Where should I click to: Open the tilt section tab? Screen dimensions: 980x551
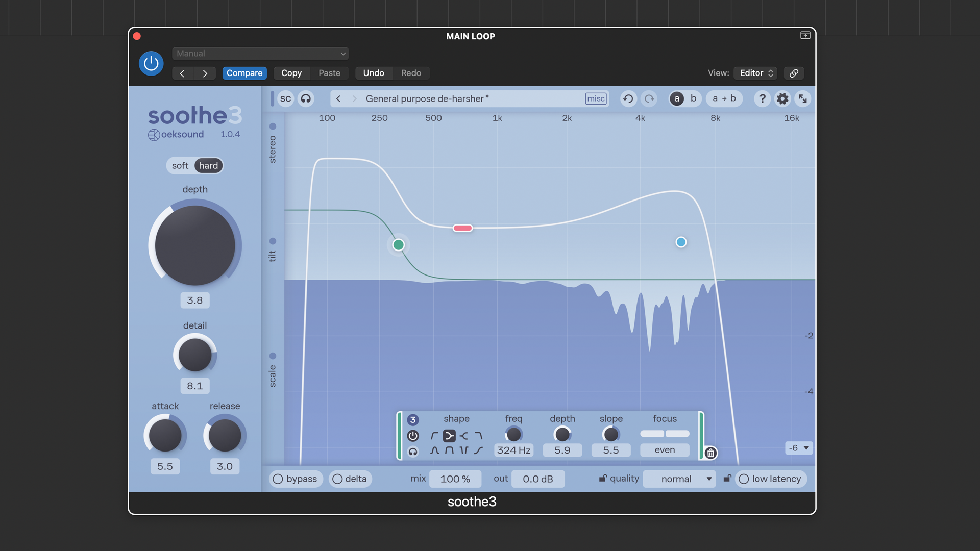[x=273, y=250]
